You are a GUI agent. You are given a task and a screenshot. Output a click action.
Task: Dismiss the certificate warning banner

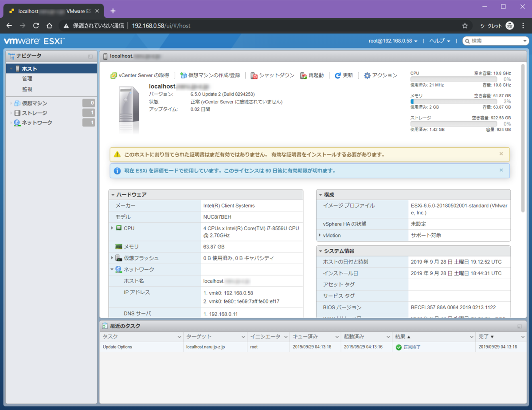[501, 154]
